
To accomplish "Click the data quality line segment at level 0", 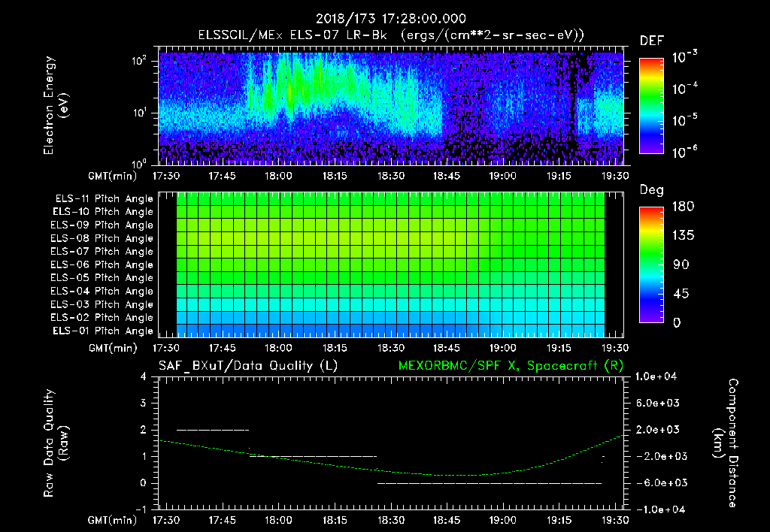I will (490, 483).
